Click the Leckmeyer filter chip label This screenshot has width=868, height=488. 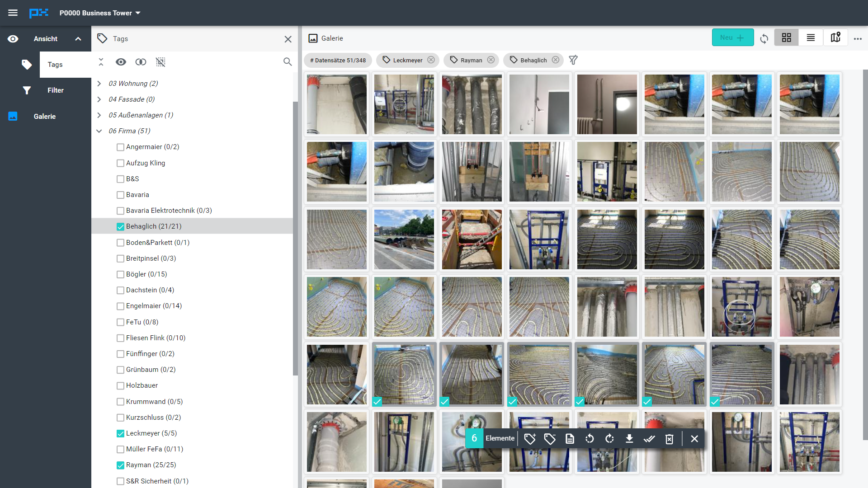[408, 60]
